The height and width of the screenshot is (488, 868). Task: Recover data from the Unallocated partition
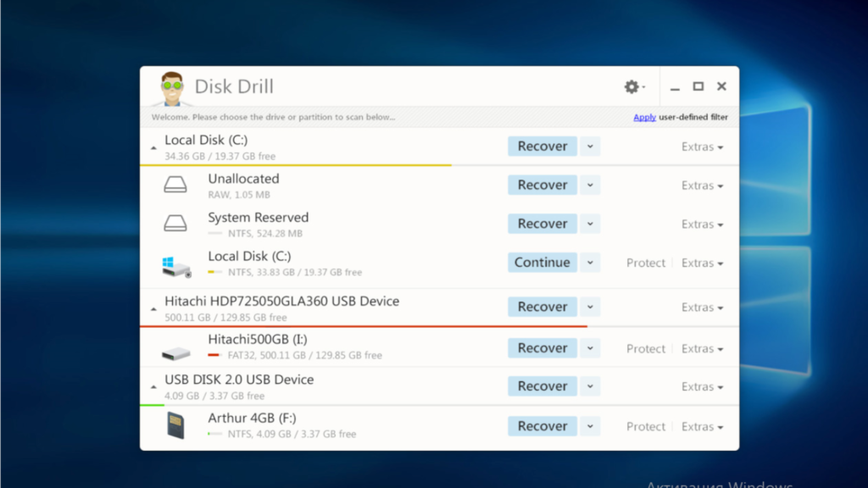pos(542,184)
